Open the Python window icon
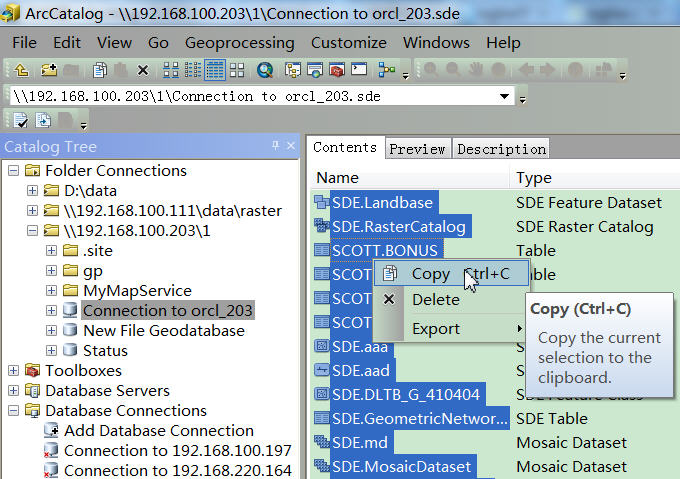 tap(359, 69)
